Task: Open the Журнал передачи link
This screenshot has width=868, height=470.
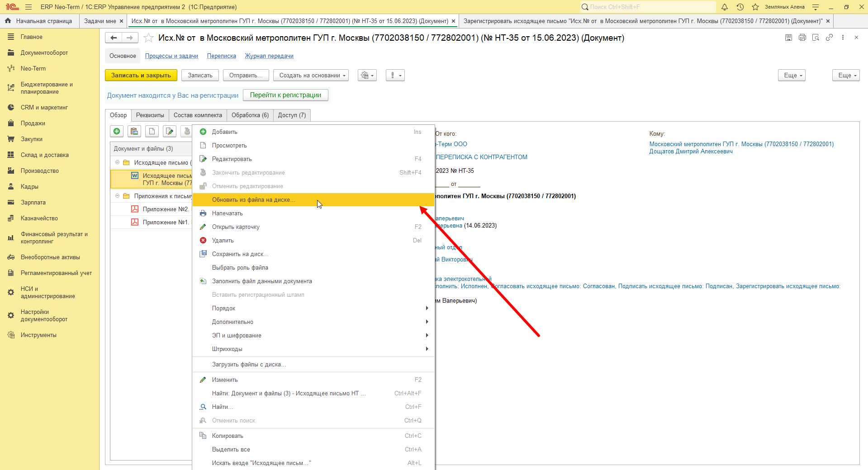Action: point(269,56)
